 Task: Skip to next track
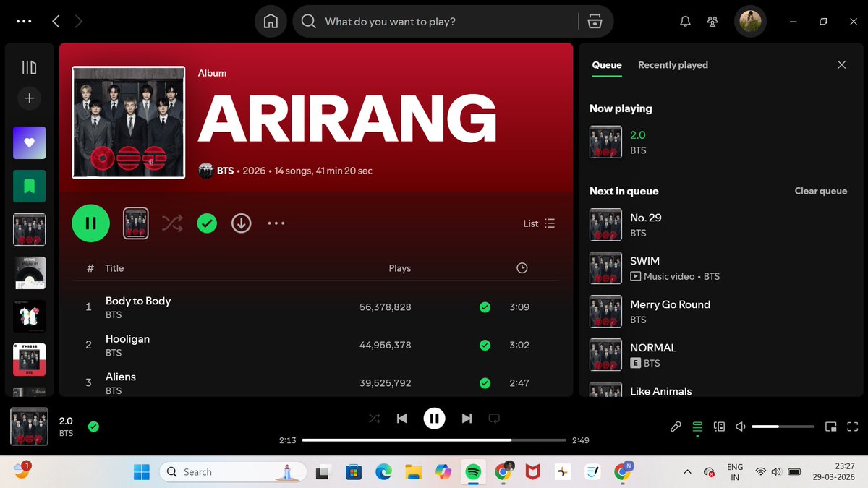(467, 418)
